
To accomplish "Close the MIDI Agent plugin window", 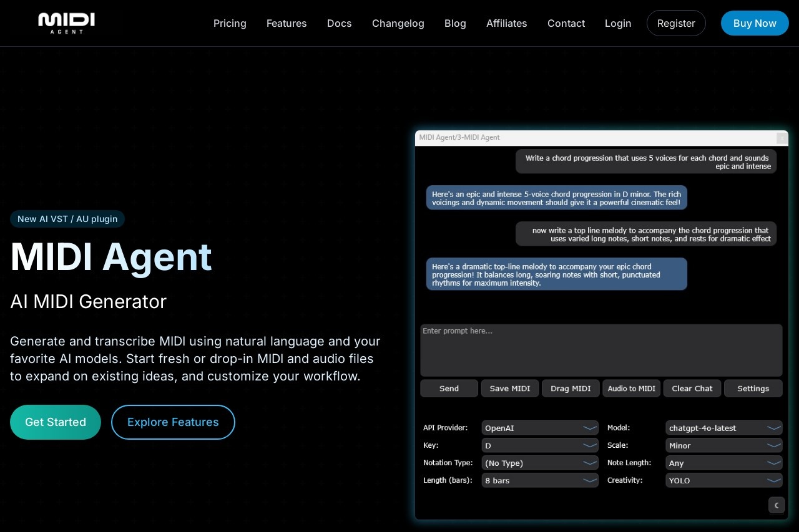I will [x=782, y=138].
